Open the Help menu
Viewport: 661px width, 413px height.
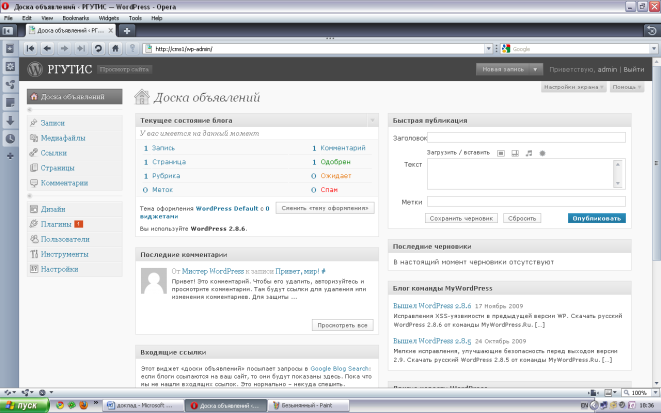[157, 18]
